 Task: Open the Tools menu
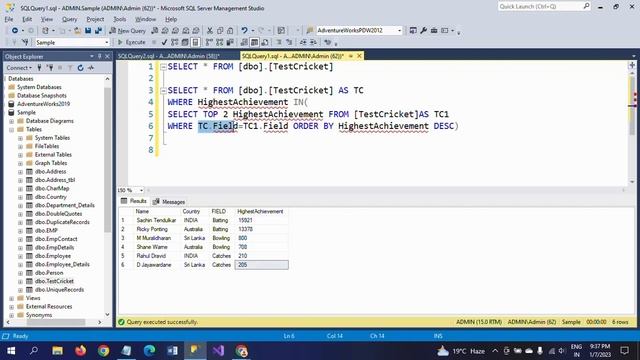tap(120, 19)
